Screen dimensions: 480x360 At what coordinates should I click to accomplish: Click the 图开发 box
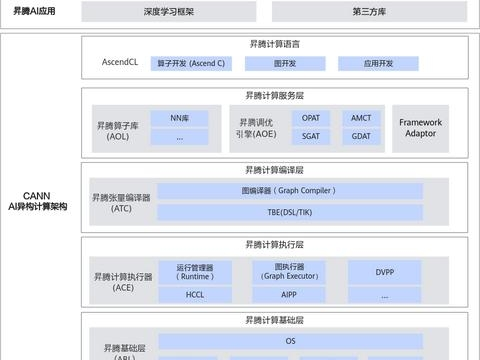pyautogui.click(x=285, y=63)
